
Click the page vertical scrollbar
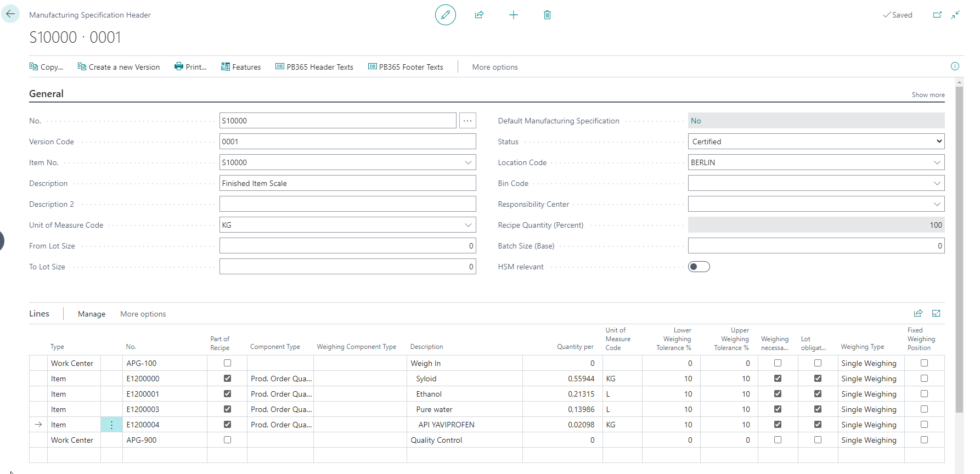tap(959, 250)
